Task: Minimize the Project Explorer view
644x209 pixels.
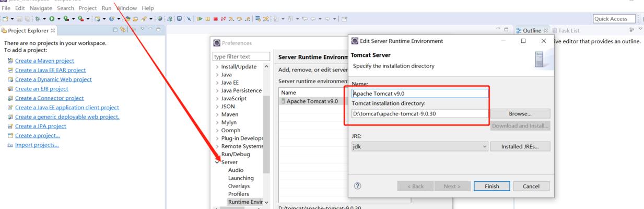Action: 149,30
